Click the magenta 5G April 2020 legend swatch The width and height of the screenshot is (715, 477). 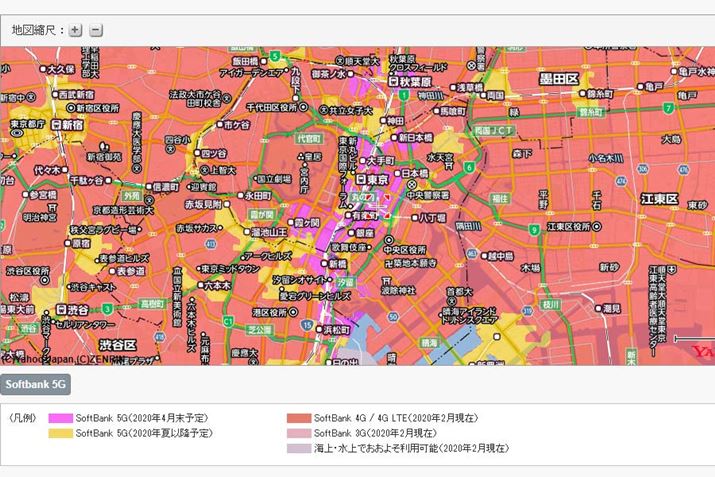[x=61, y=418]
